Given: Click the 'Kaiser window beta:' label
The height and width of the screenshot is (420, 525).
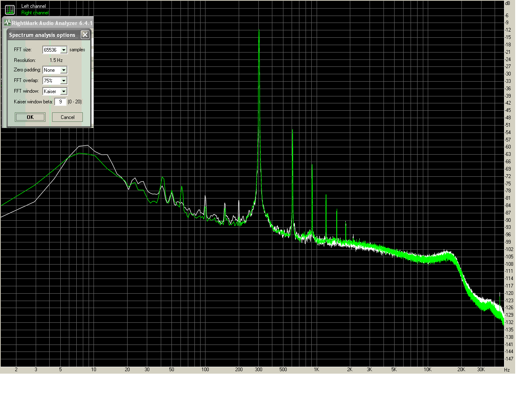Looking at the screenshot, I should [x=33, y=102].
